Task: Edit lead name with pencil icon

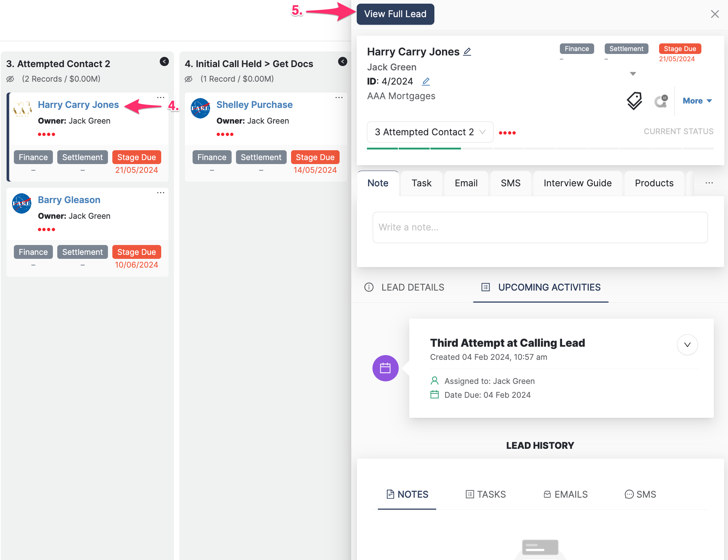Action: (x=467, y=52)
